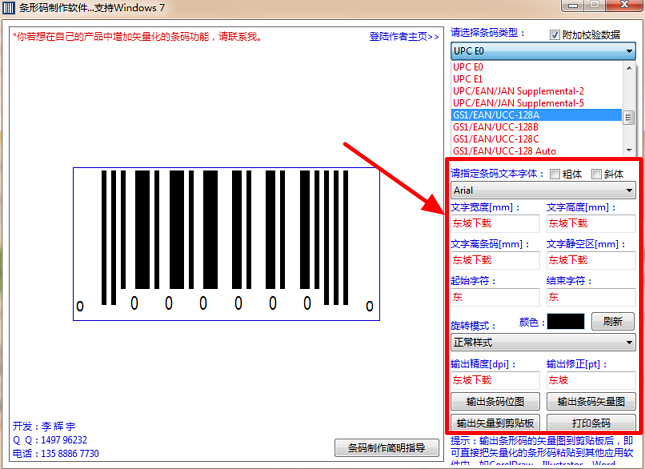Click the 起始字符 input field
Screen dimensions: 645x469
point(495,297)
